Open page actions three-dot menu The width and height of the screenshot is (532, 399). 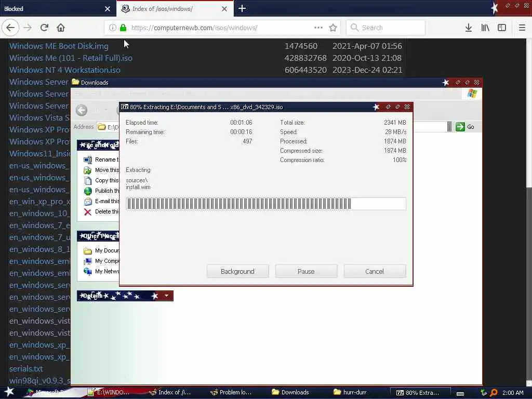click(318, 28)
